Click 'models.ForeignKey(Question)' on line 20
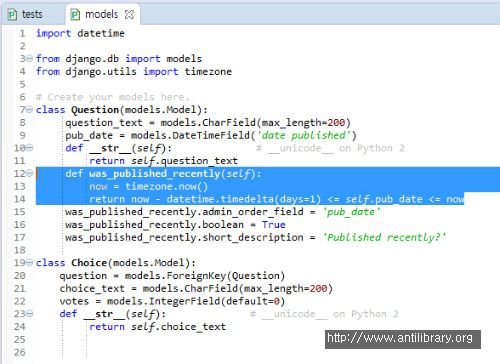Screen dimensions: 500x364 [x=205, y=276]
